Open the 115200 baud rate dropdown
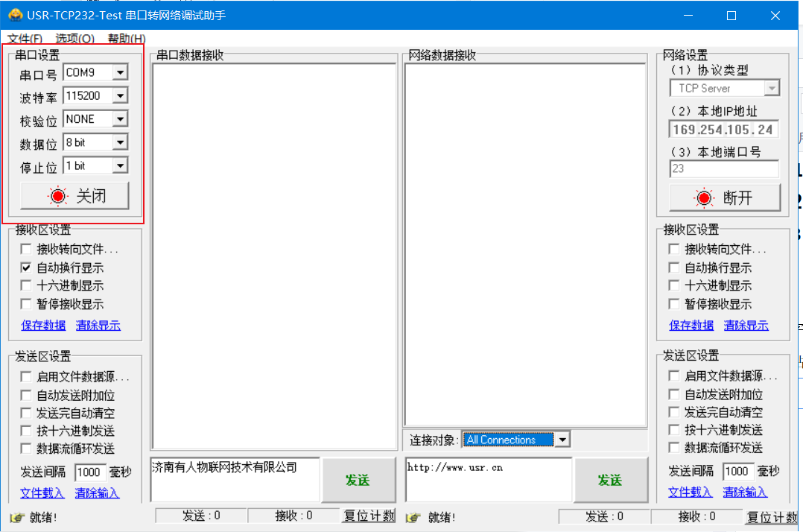This screenshot has width=803, height=532. [x=120, y=95]
